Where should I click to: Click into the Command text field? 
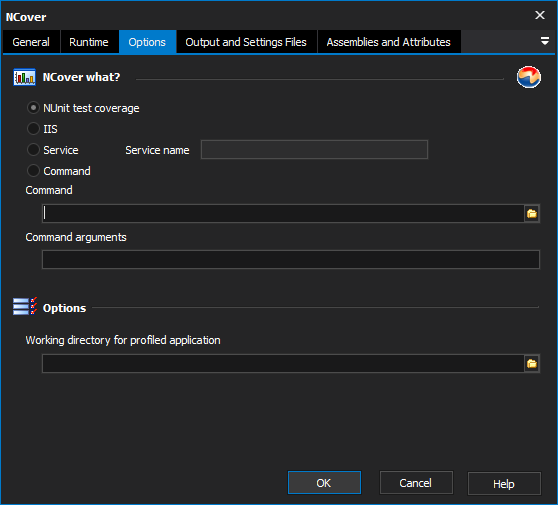click(x=283, y=214)
